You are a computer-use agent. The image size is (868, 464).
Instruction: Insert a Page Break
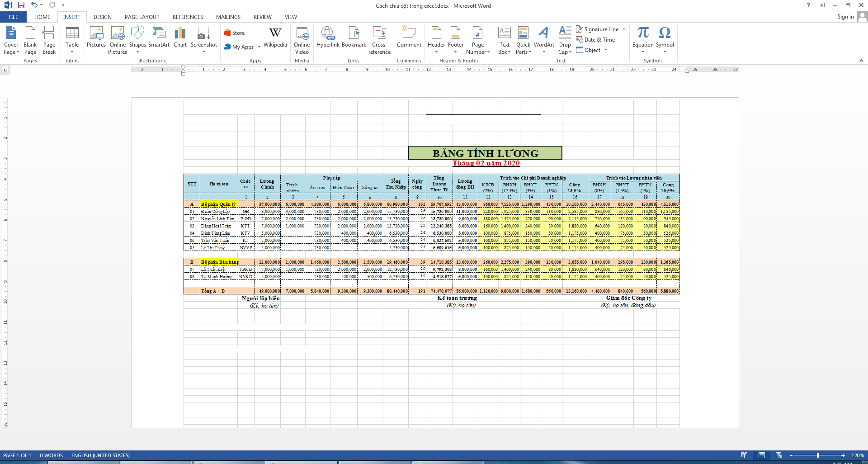point(49,40)
